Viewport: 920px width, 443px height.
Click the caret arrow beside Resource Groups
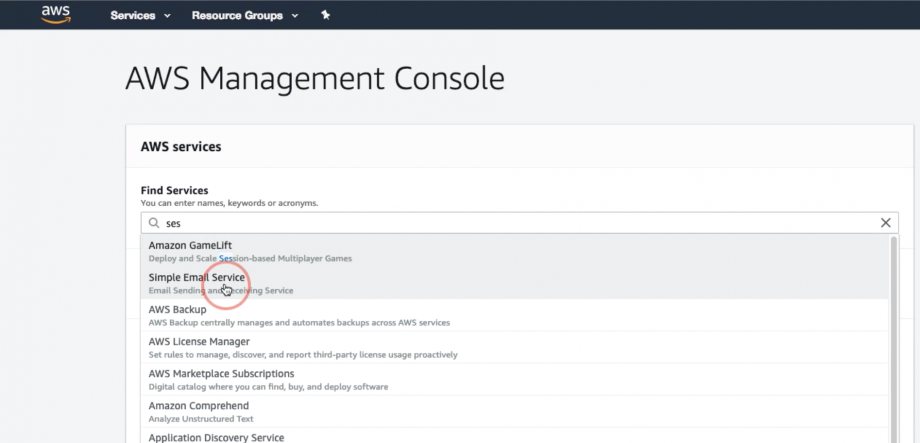(x=294, y=16)
